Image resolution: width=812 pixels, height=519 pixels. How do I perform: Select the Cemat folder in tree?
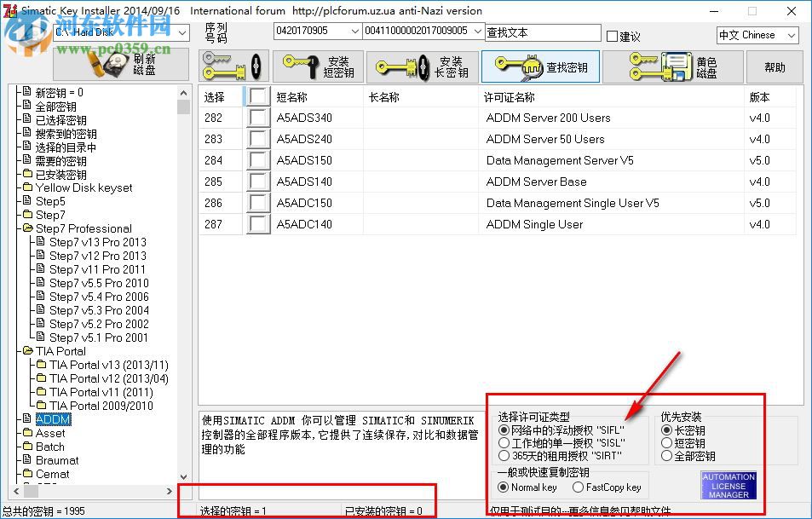52,474
